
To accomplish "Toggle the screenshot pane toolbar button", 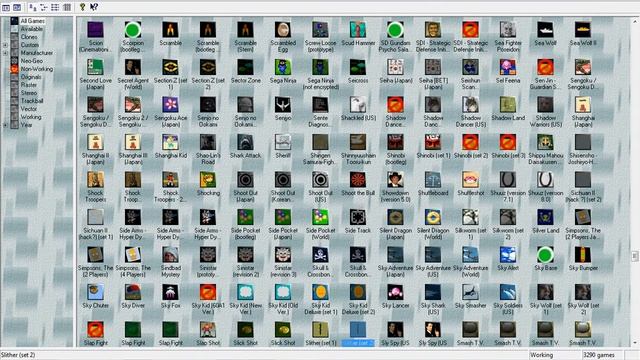I will point(17,7).
